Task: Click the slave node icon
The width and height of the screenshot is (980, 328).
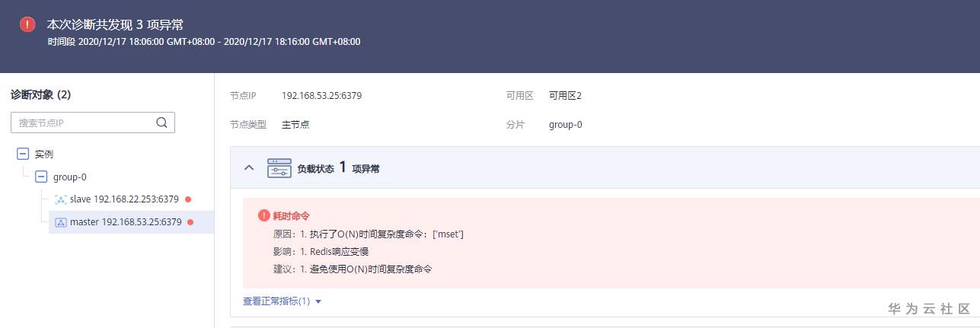Action: [61, 199]
